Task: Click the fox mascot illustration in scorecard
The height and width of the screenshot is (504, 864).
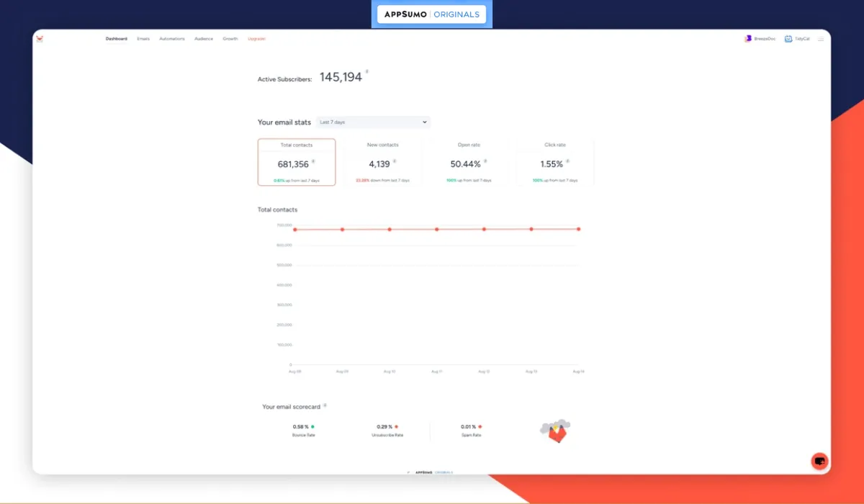Action: pos(554,431)
